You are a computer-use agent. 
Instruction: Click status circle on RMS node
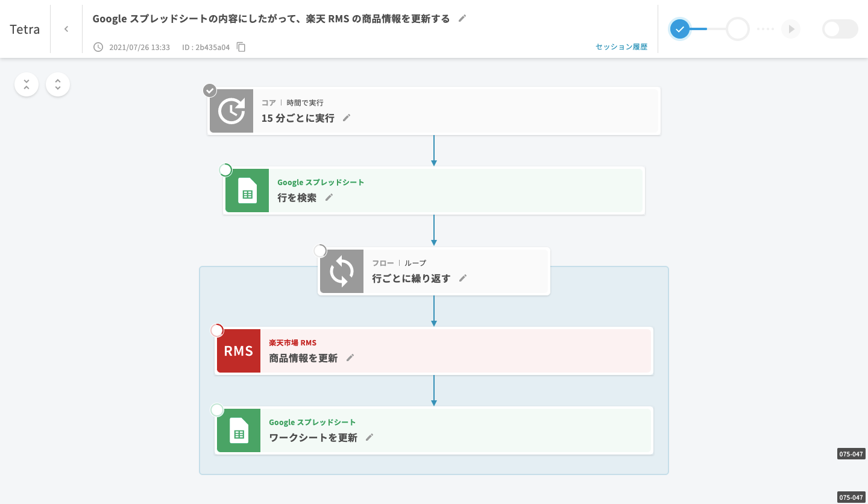click(x=217, y=330)
